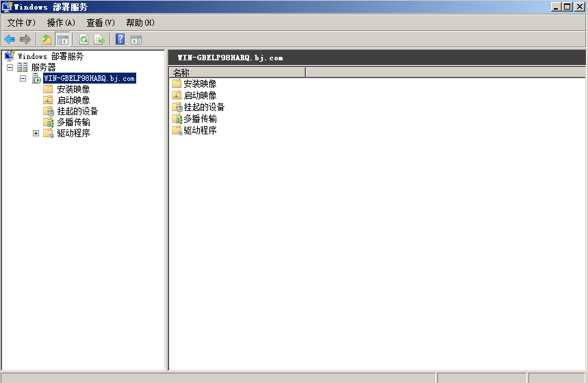588x383 pixels.
Task: Select the 多播传输 label in tree
Action: [73, 122]
